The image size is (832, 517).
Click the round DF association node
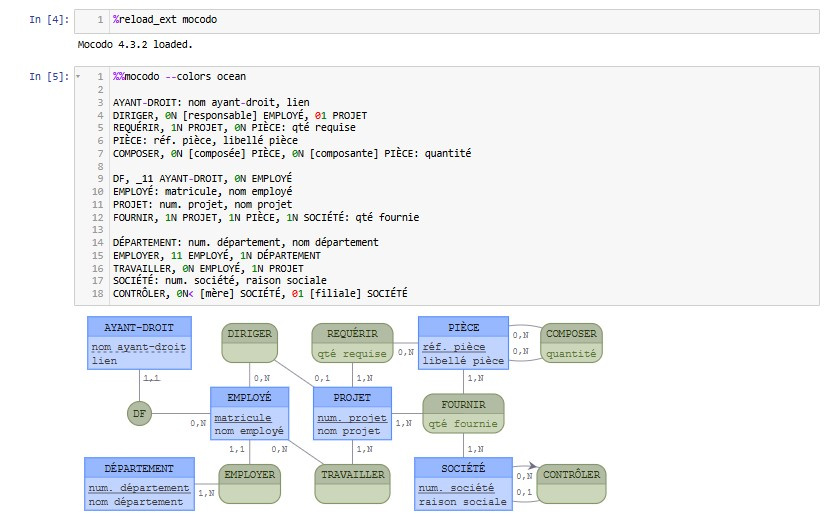[x=140, y=413]
